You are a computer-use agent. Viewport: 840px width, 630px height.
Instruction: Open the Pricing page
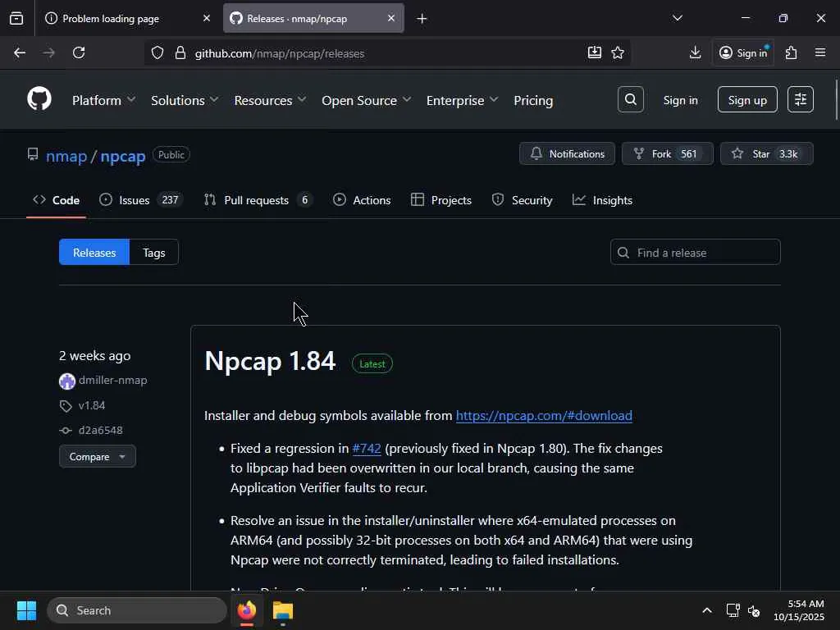coord(533,100)
